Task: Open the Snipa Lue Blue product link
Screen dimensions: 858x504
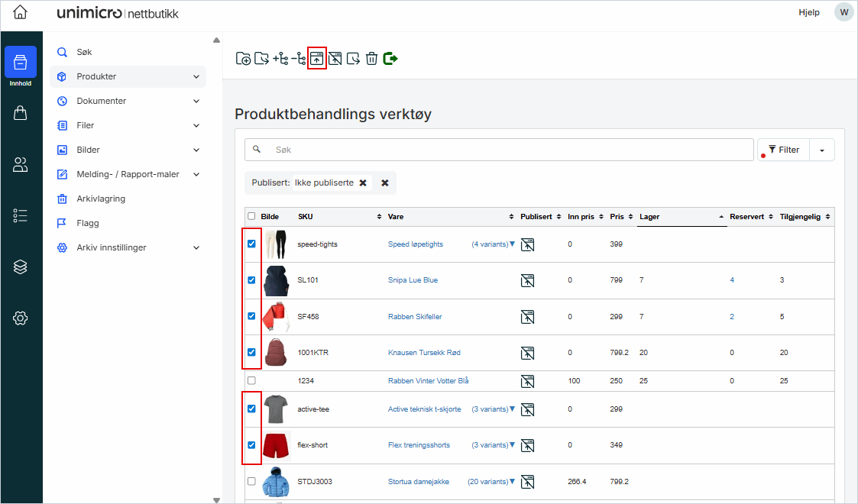Action: click(413, 280)
